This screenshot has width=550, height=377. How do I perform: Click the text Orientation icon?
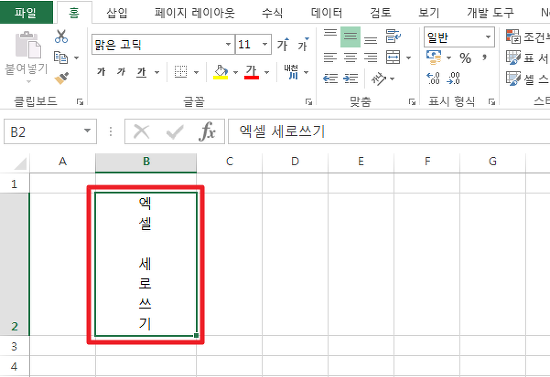pos(378,79)
